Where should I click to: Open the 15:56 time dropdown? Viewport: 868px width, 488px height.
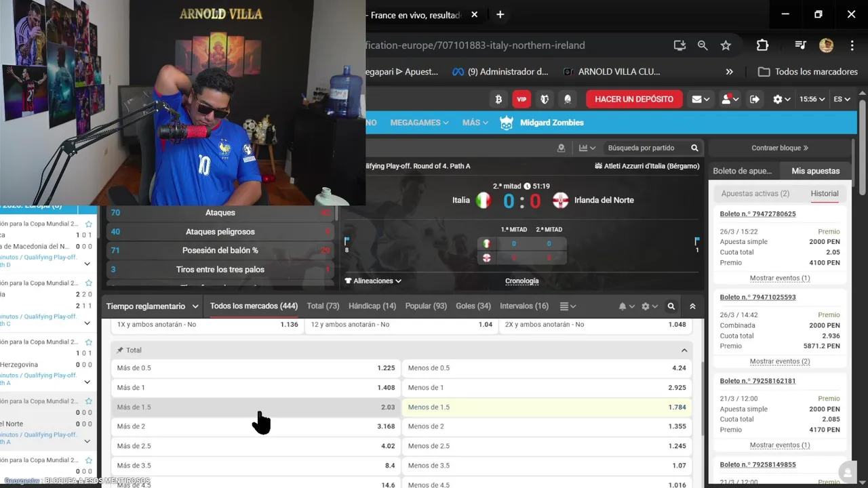click(x=812, y=99)
